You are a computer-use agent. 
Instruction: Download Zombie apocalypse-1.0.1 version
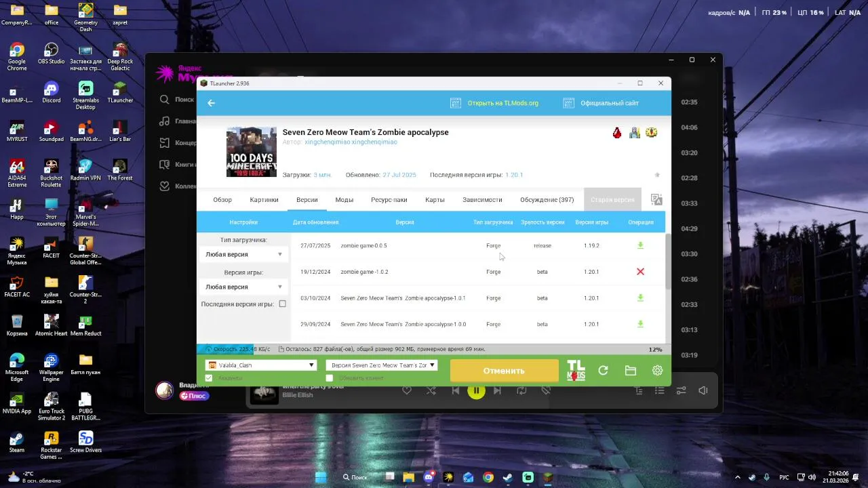pos(640,298)
